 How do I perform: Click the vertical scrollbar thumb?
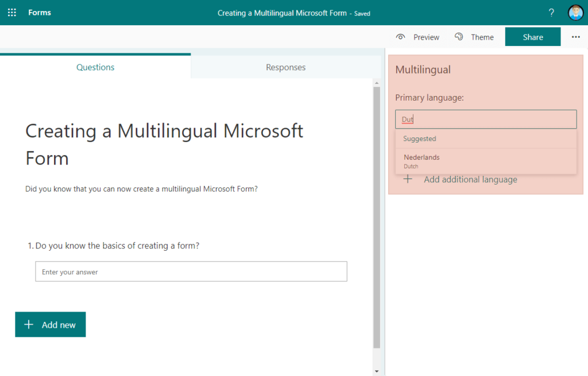(377, 218)
